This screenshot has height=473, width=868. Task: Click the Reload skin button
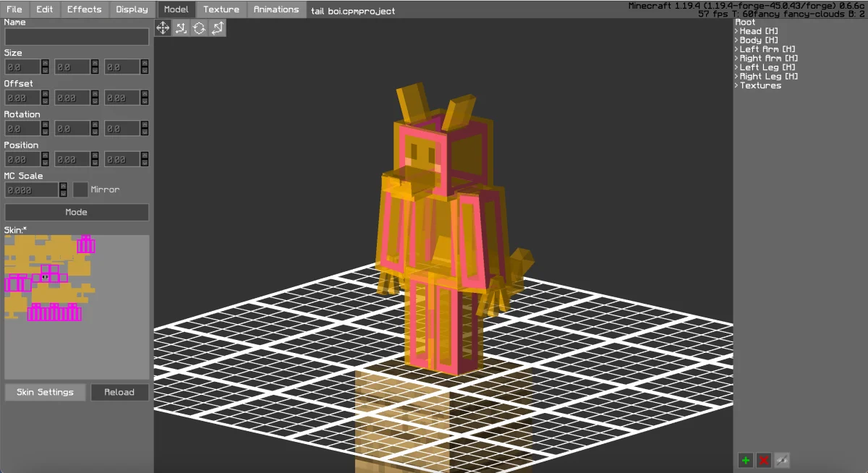pos(119,392)
